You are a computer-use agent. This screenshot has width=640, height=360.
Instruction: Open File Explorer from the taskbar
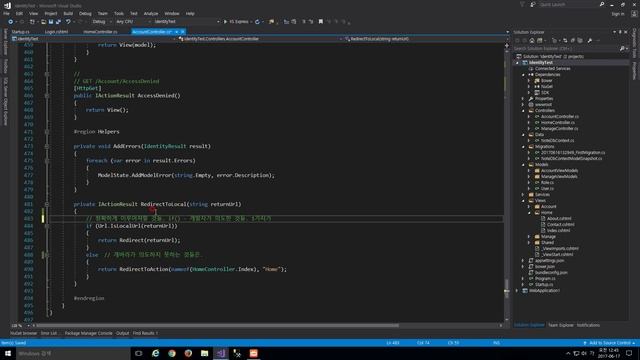coord(204,353)
